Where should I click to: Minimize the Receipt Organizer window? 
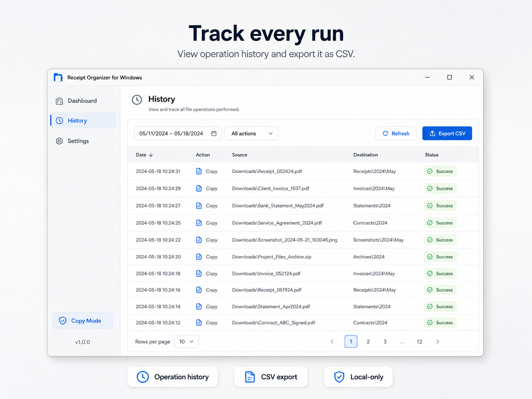point(428,77)
